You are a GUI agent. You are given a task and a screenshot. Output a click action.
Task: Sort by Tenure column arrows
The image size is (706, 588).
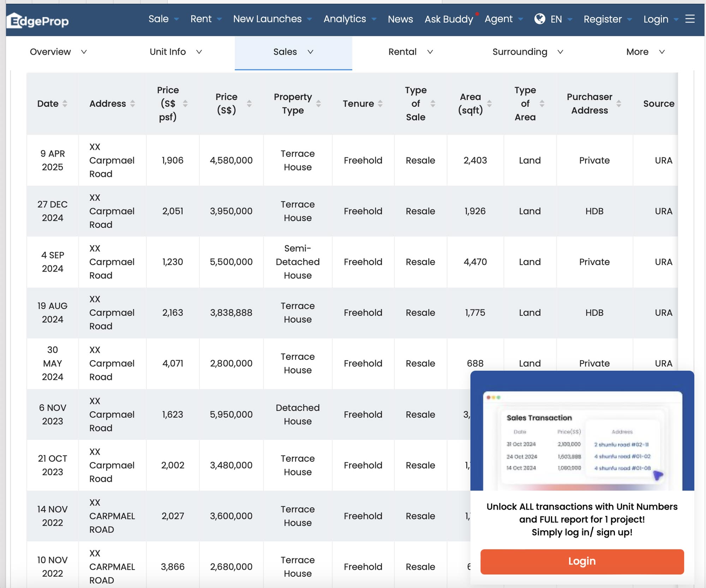[380, 104]
